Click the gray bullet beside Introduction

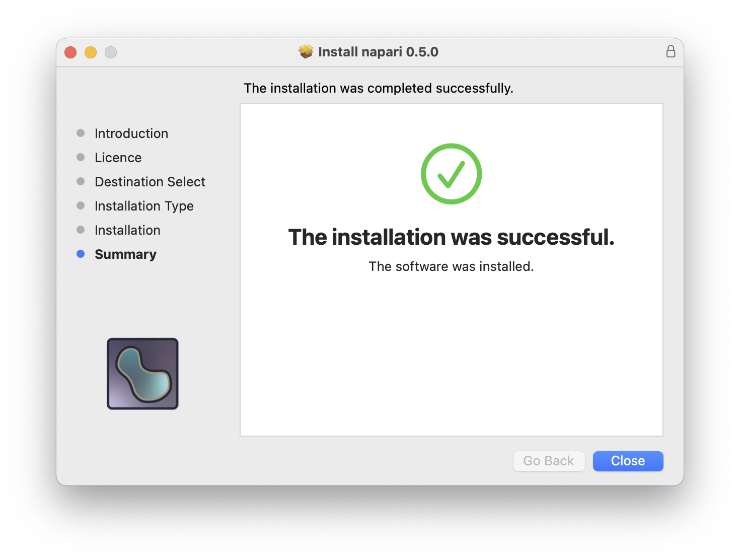click(x=81, y=133)
